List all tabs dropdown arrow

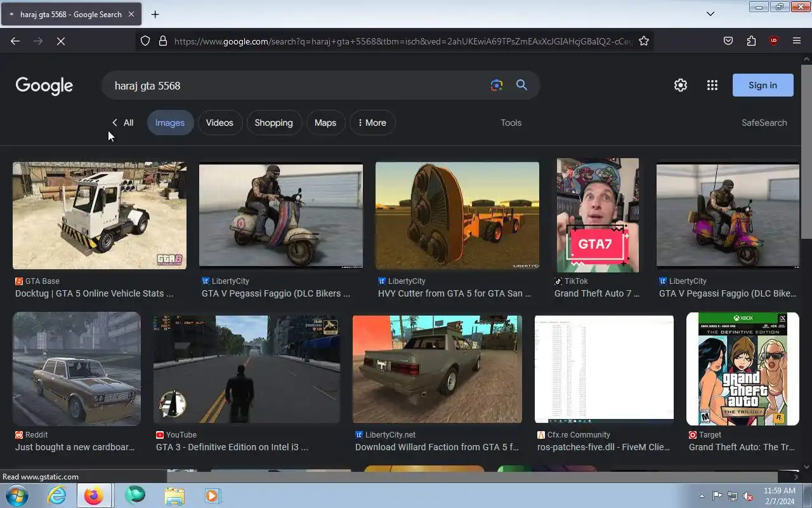pos(710,14)
